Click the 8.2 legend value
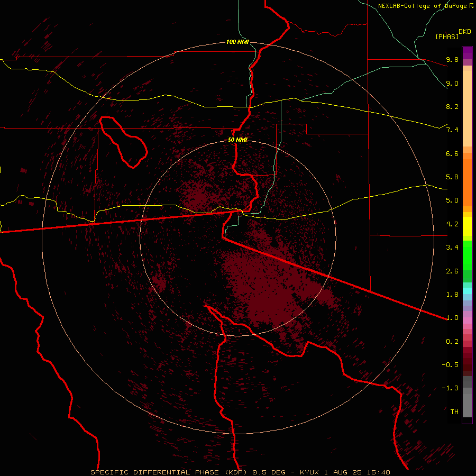 (452, 106)
